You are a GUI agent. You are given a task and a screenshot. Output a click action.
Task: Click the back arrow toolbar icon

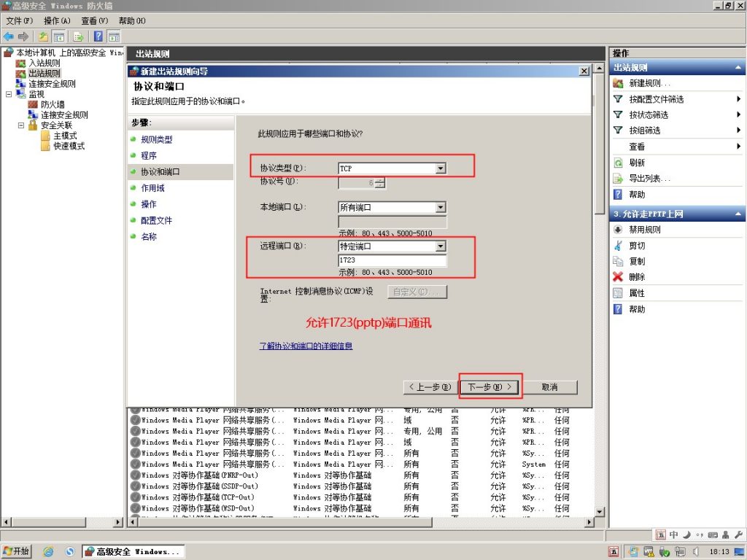pos(8,36)
